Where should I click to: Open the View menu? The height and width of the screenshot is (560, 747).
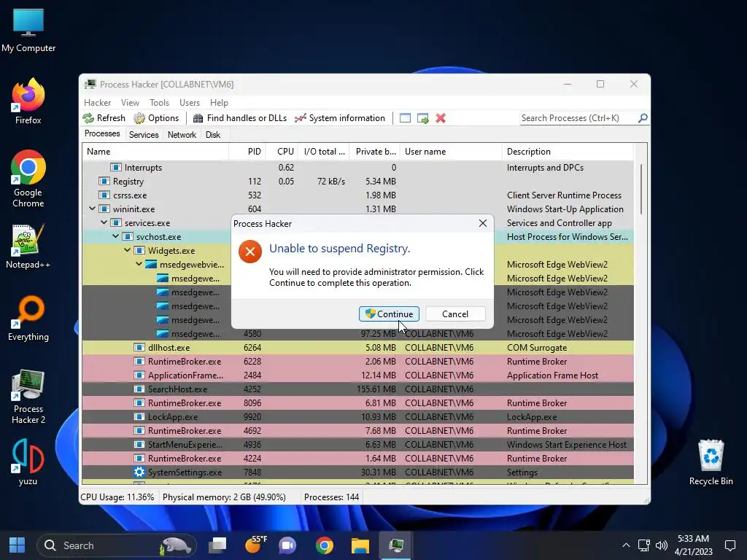click(x=130, y=102)
